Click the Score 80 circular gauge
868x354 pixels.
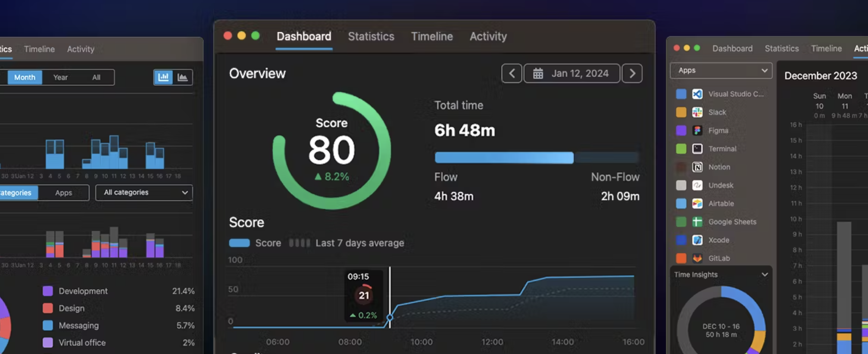tap(332, 150)
